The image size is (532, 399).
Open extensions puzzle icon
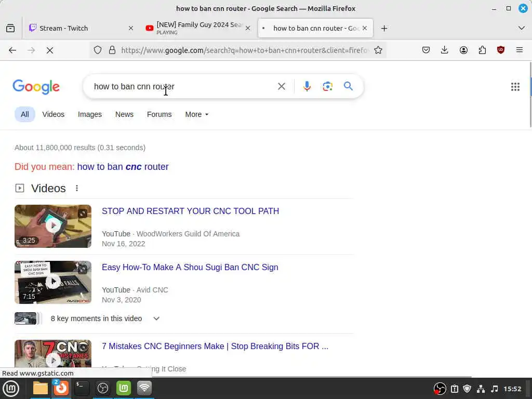coord(482,50)
